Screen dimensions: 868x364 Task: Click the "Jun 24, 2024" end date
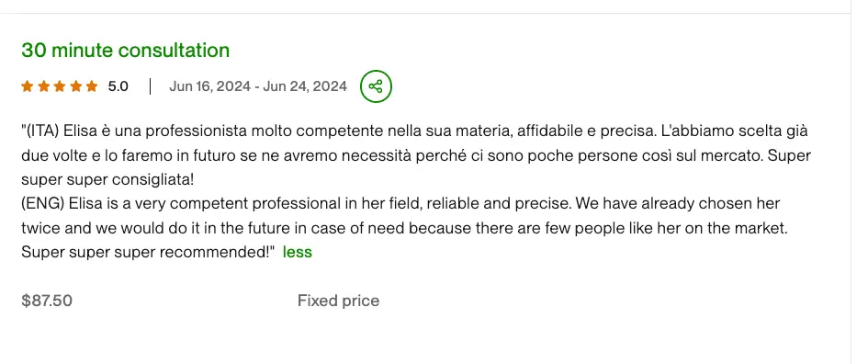coord(305,86)
